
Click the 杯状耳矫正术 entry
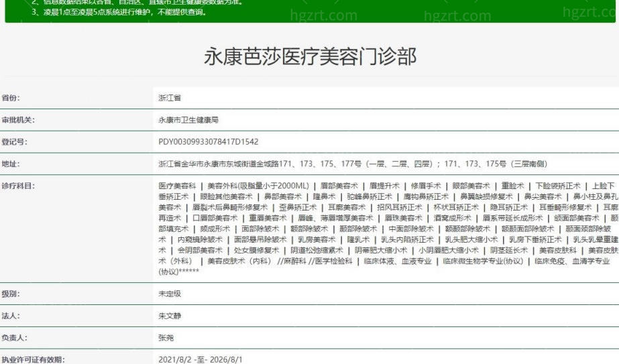click(x=456, y=207)
